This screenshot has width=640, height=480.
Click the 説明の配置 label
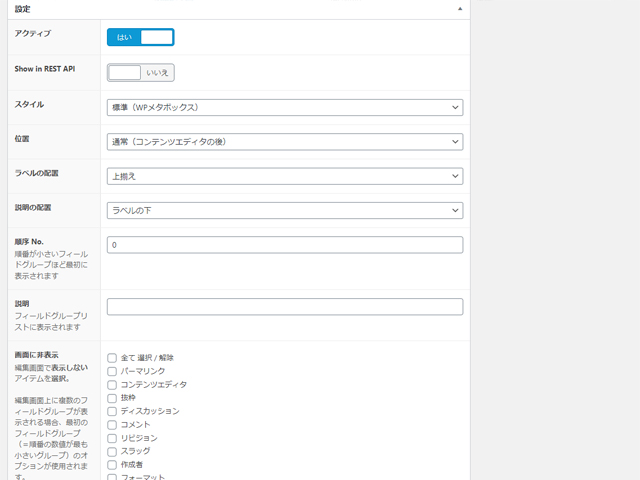point(33,207)
